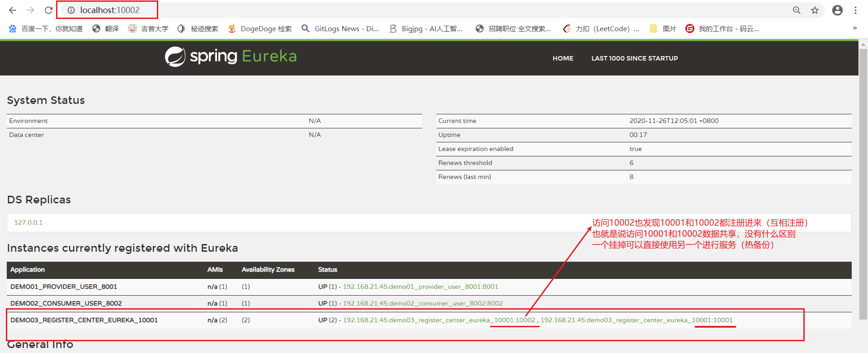This screenshot has width=868, height=353.
Task: Go to the HOME nav item
Action: coord(563,58)
